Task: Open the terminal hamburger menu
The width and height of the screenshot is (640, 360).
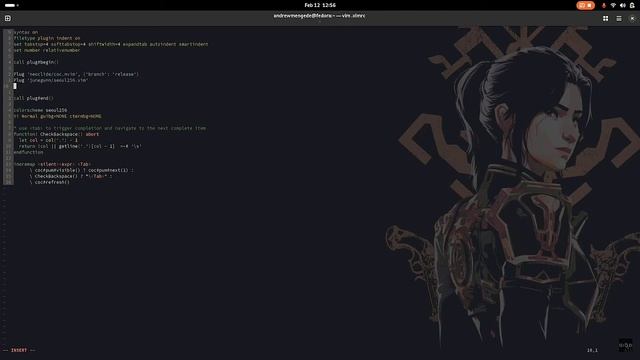Action: pos(619,18)
